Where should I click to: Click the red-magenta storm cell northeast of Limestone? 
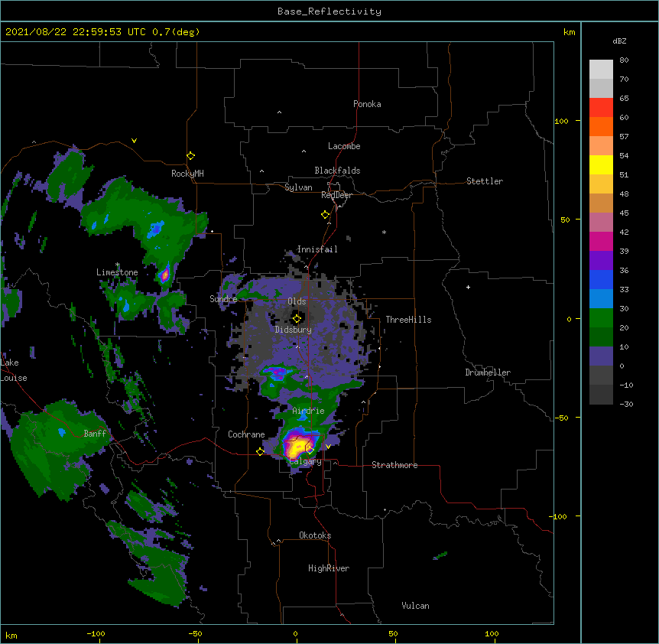coord(165,275)
